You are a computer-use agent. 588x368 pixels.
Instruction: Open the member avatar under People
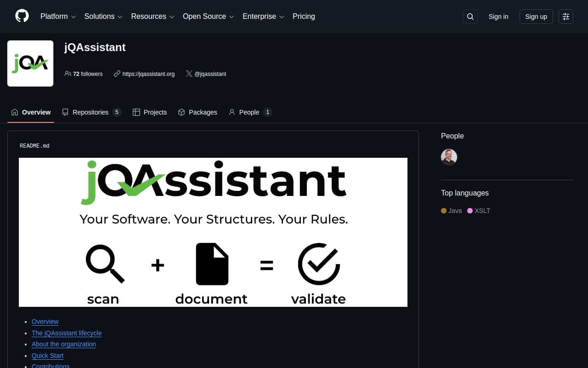[x=449, y=157]
